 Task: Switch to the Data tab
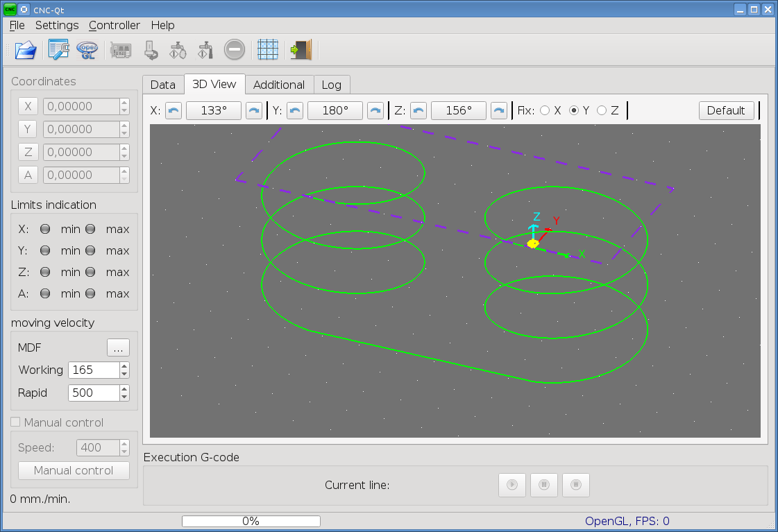(x=162, y=85)
